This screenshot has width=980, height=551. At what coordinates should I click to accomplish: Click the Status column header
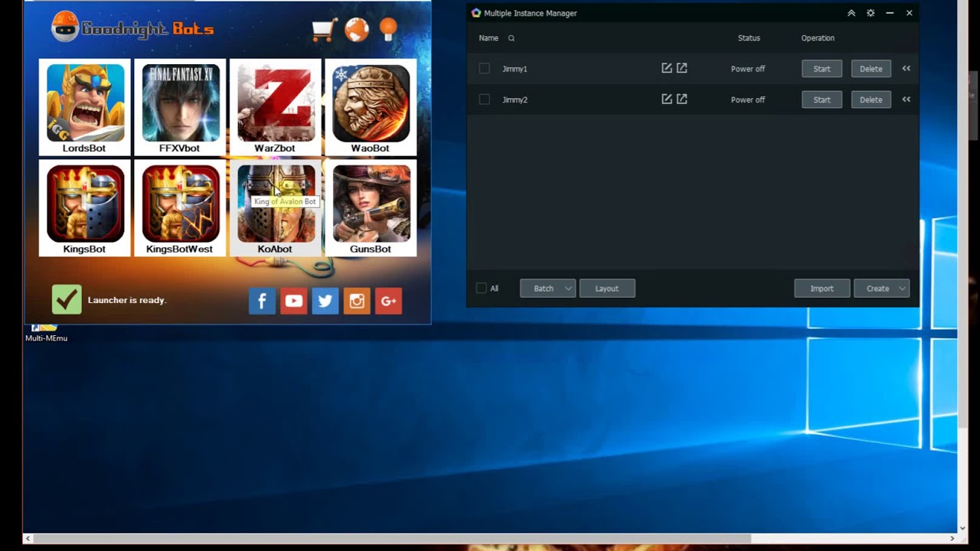(x=749, y=38)
